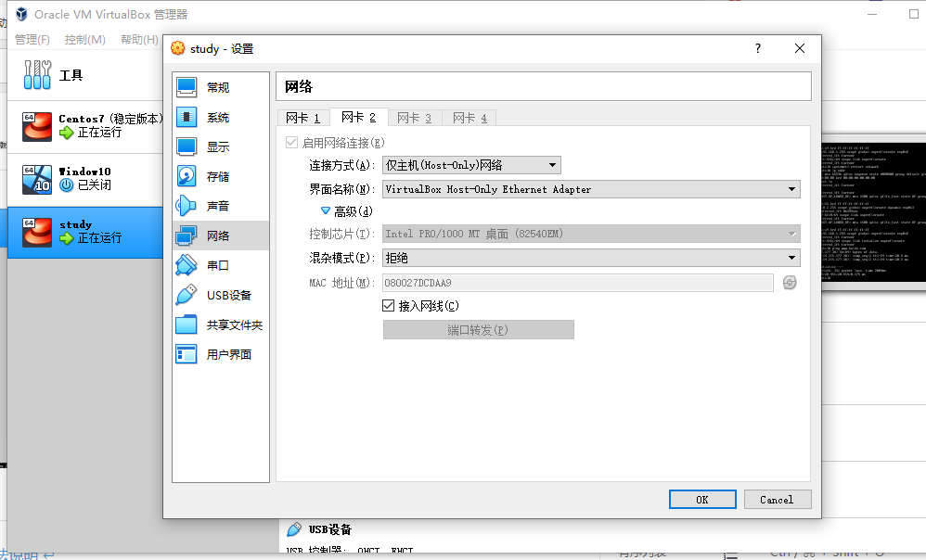Open the 控制 menu

click(84, 39)
